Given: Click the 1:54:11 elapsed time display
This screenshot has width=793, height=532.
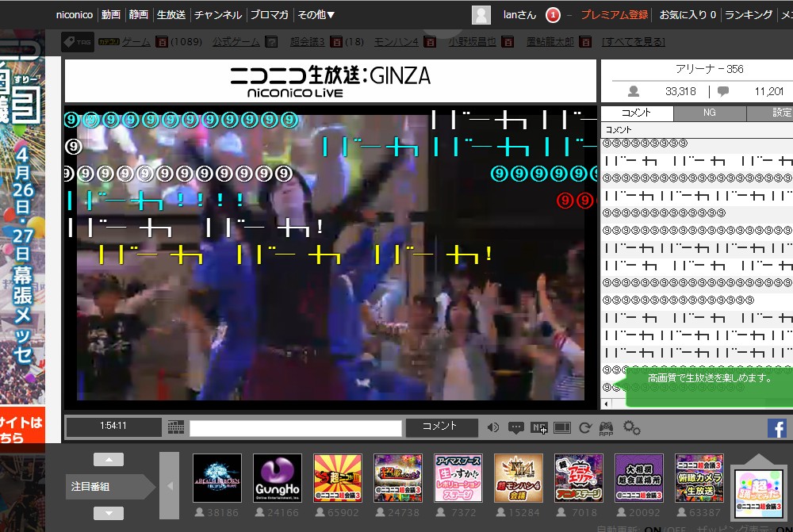Looking at the screenshot, I should pyautogui.click(x=113, y=426).
